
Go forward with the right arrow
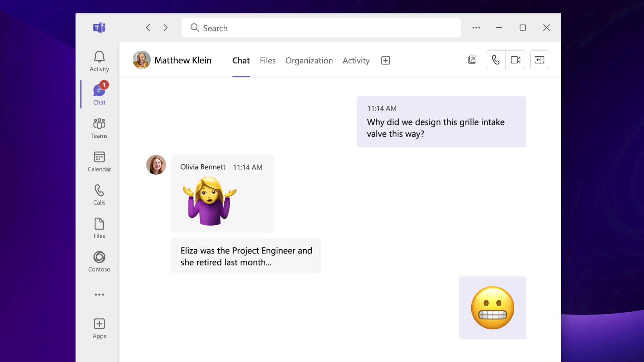[165, 27]
